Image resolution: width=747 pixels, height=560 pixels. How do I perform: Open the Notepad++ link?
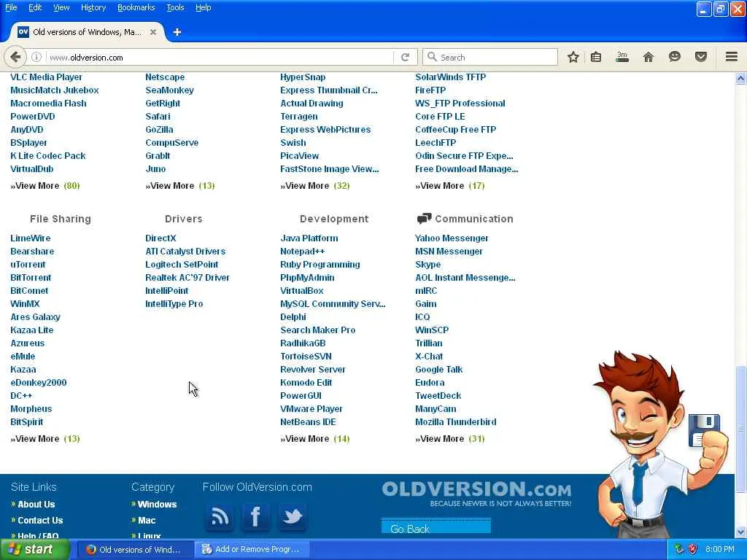coord(303,252)
